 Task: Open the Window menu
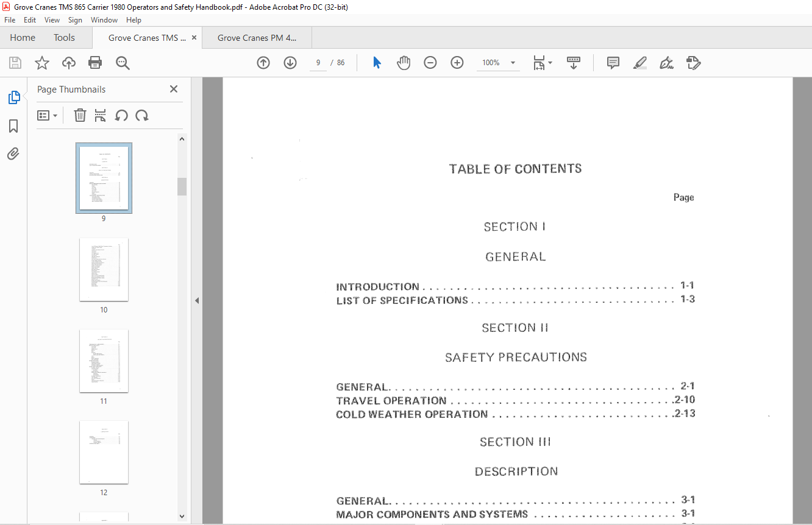tap(104, 20)
